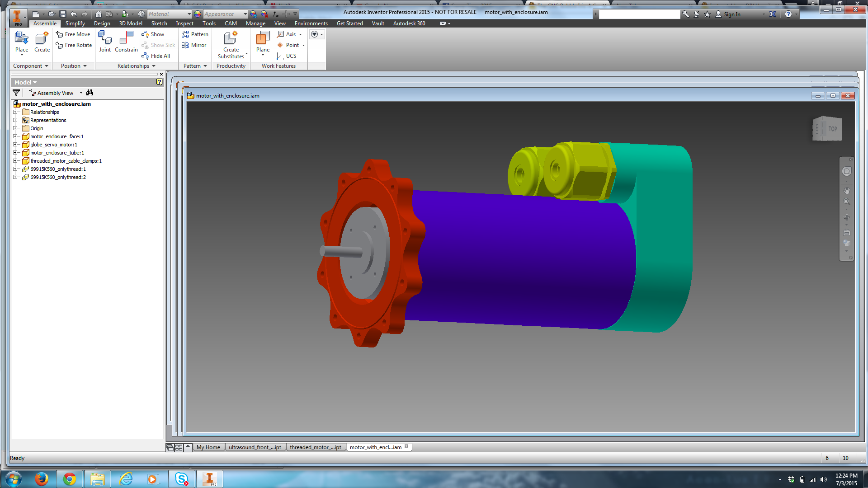
Task: Open Skype from the taskbar
Action: pos(182,479)
